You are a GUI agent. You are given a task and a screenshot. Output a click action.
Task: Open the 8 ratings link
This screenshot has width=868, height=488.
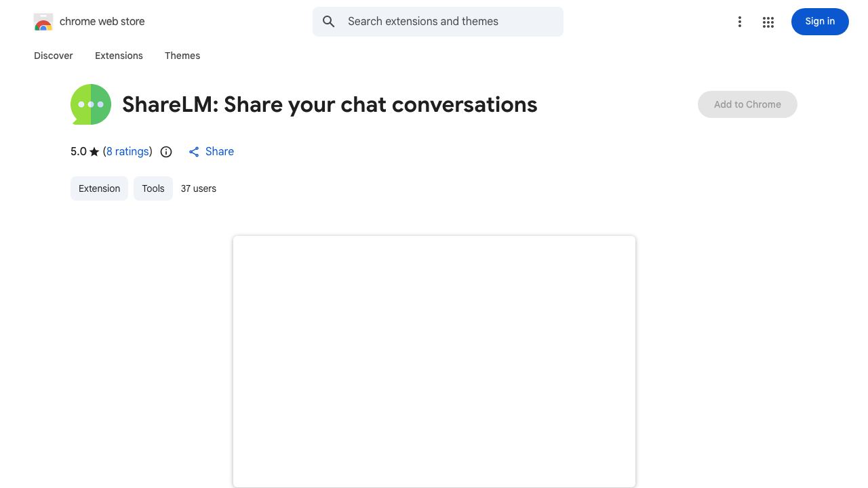127,152
